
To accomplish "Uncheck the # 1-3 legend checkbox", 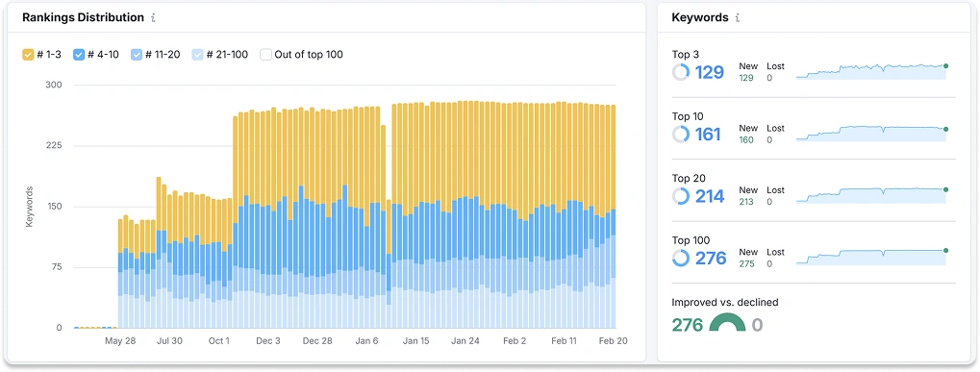I will 28,54.
